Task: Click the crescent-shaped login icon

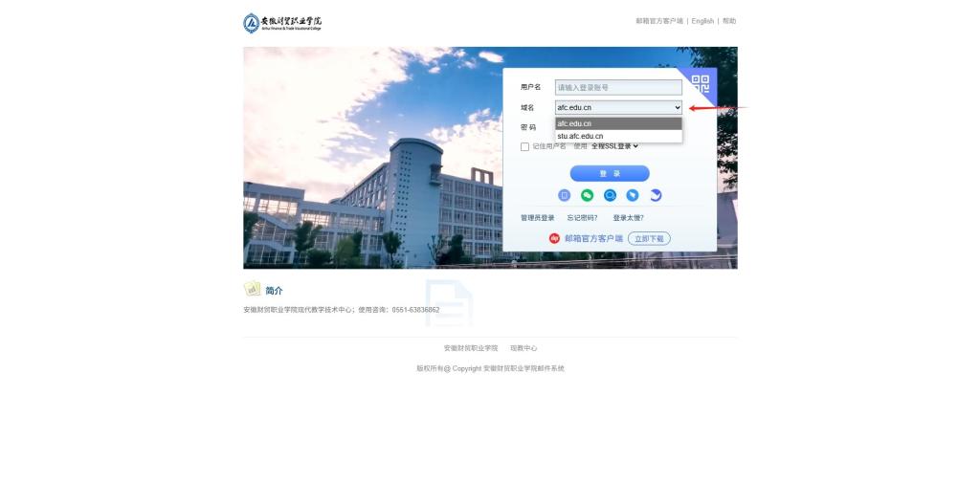Action: (656, 195)
